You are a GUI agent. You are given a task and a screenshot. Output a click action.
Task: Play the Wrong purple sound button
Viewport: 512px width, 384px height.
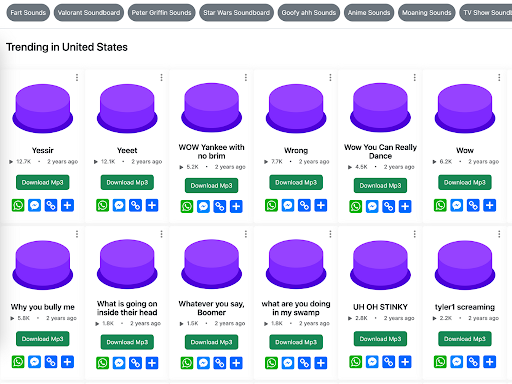click(296, 108)
